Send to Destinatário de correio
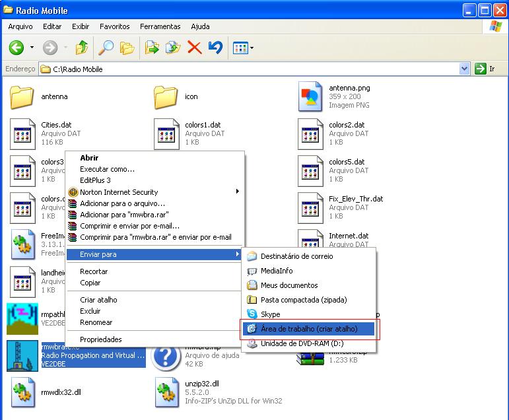 pyautogui.click(x=309, y=256)
